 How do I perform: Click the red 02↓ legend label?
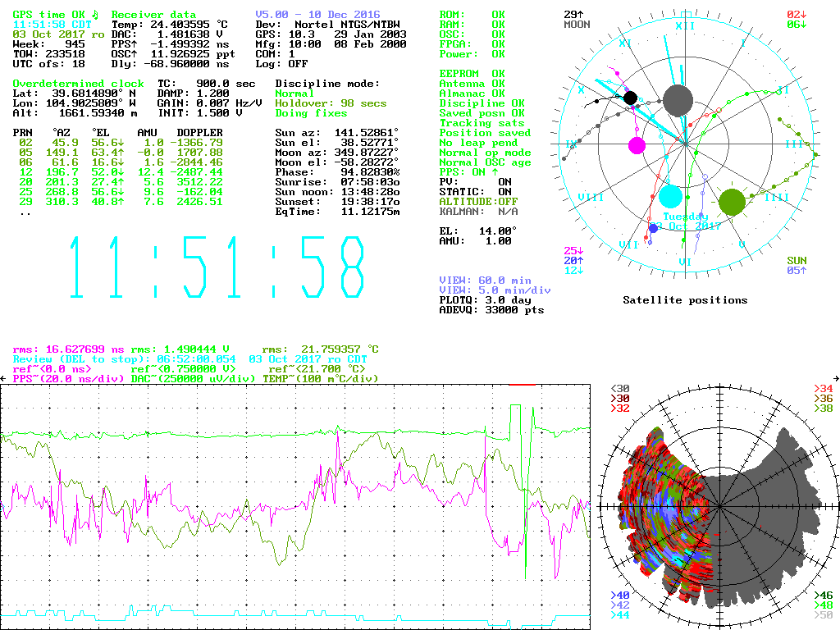[797, 15]
